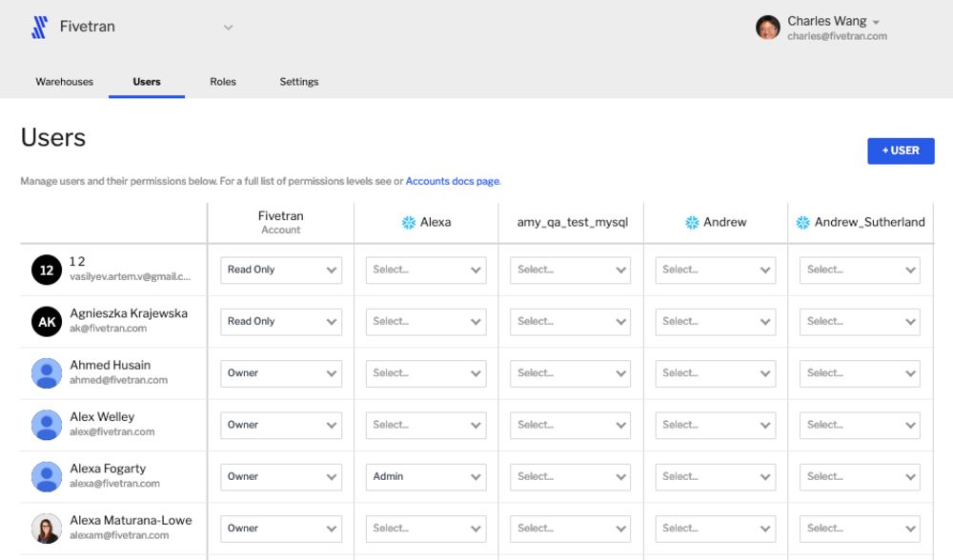Screen dimensions: 953x560
Task: Click the Fivetran account name in header
Action: click(88, 27)
